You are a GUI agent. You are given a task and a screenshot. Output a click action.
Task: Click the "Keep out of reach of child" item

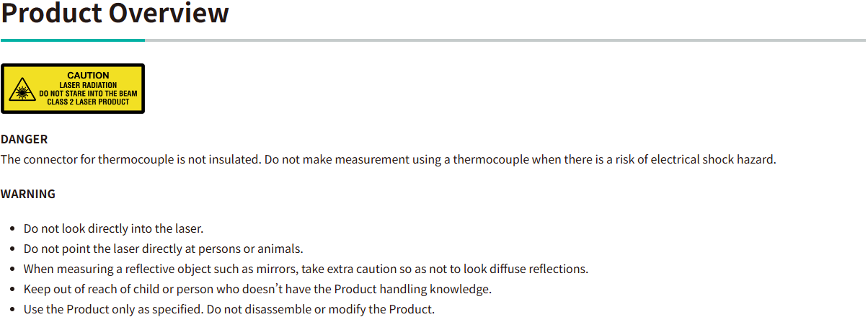pos(257,289)
